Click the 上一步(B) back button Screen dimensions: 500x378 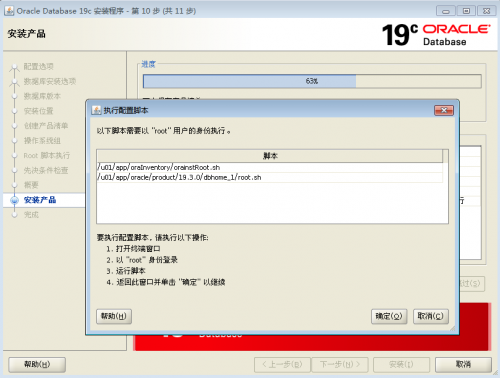[x=282, y=364]
